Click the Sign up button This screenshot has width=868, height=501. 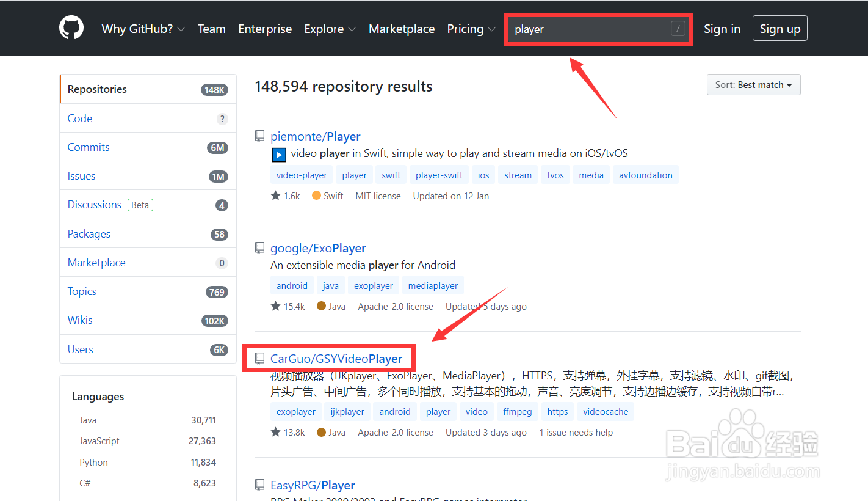click(x=780, y=29)
